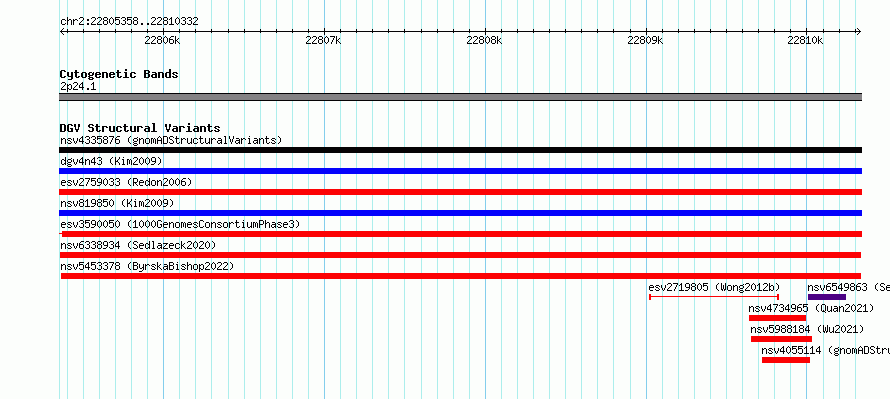
Task: Select the nsv6338934 (Sedlazeck2020) red bar
Action: click(460, 255)
